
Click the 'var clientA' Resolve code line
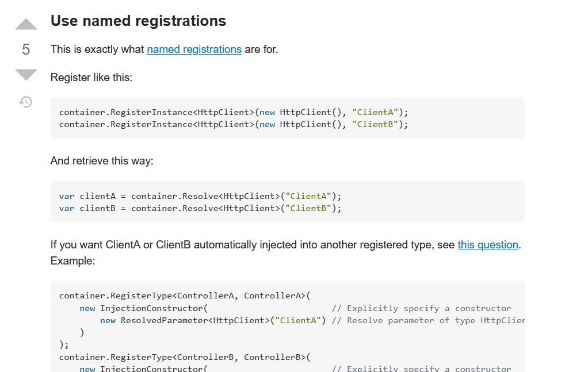click(x=200, y=196)
